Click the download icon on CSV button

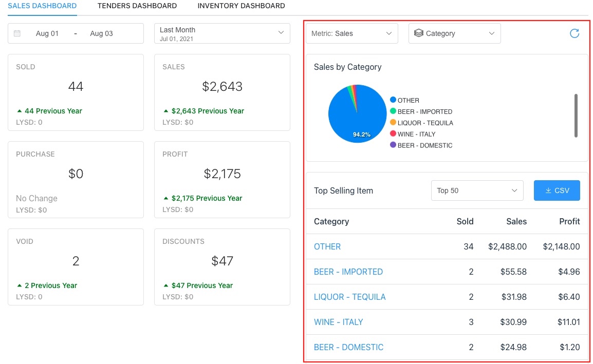[x=548, y=190]
